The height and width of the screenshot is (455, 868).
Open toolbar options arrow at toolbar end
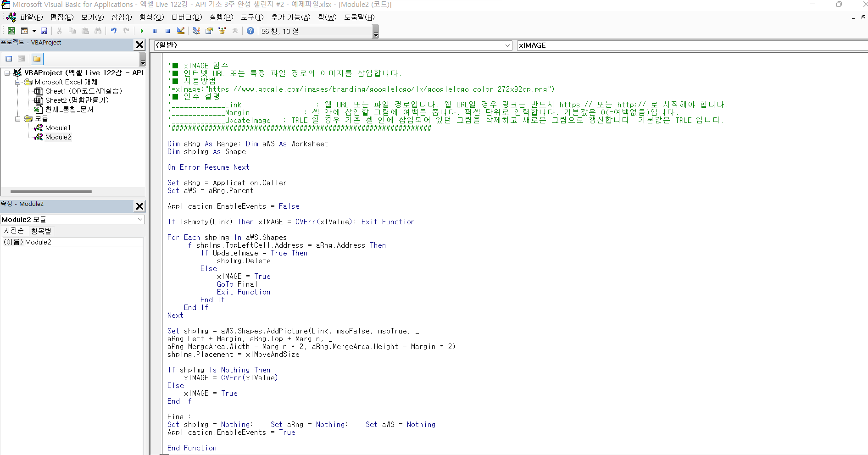coord(376,31)
